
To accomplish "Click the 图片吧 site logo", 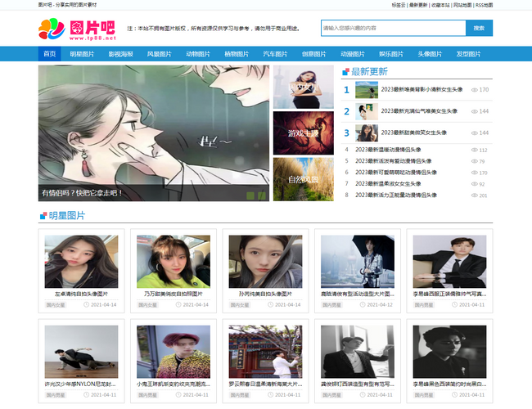I will click(x=77, y=29).
